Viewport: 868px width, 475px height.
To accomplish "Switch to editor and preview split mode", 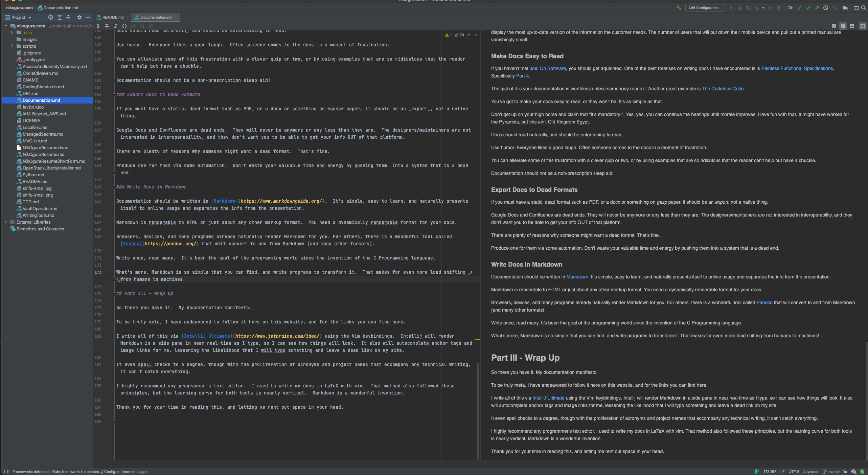I will [843, 26].
